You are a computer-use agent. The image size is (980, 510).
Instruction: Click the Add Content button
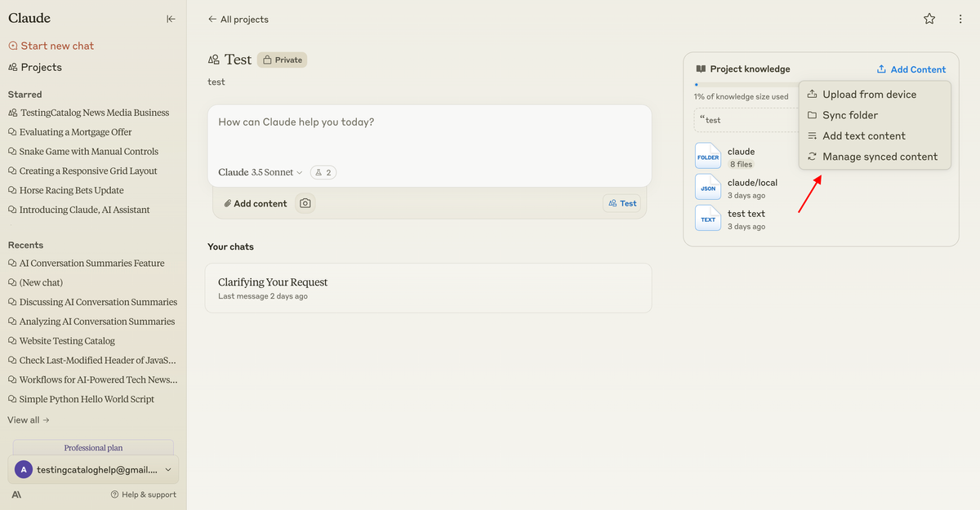(911, 69)
